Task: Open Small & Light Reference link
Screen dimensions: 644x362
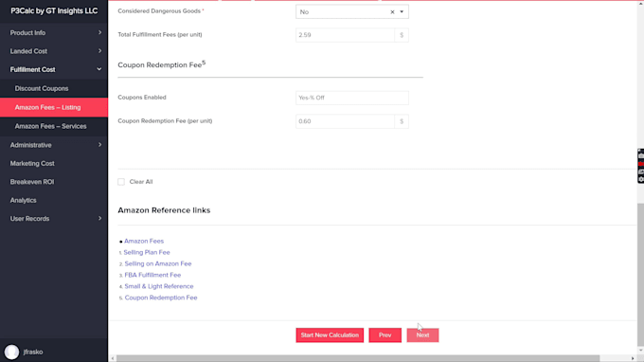Action: point(158,286)
